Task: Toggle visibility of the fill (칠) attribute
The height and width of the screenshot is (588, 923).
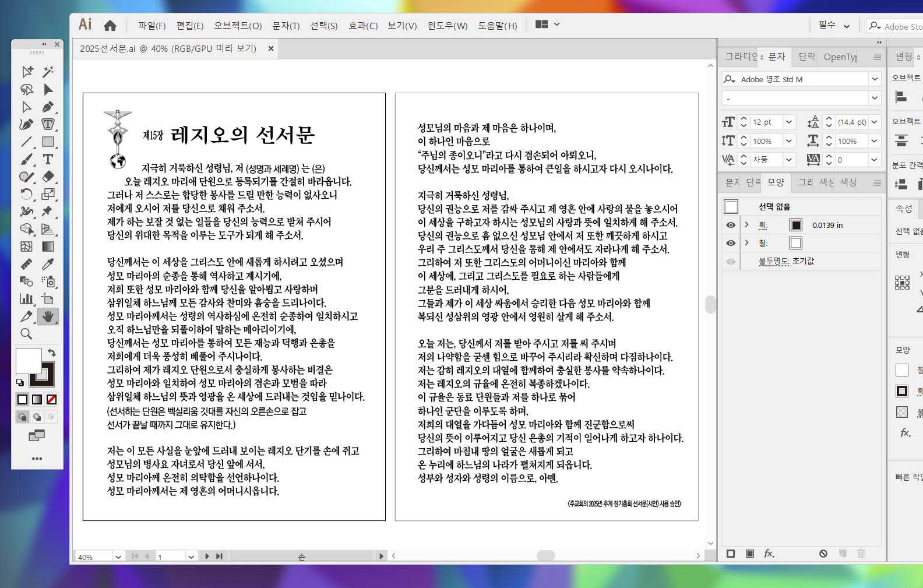Action: (731, 243)
